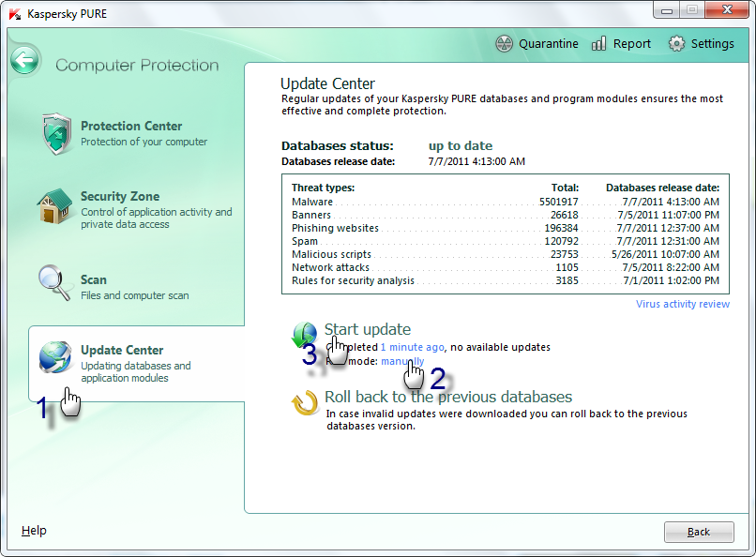This screenshot has height=557, width=756.
Task: Open Quarantine from the top bar
Action: (x=537, y=44)
